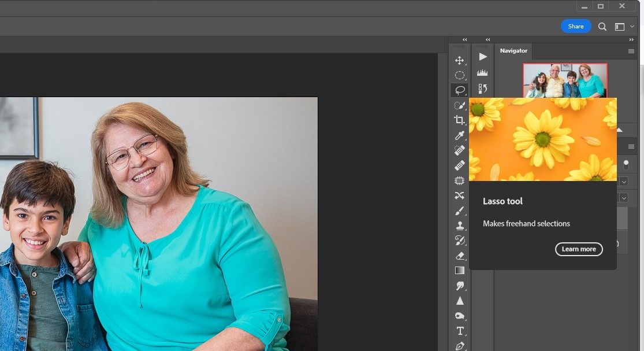
Task: Open the lower panel's hamburger menu
Action: pyautogui.click(x=631, y=146)
